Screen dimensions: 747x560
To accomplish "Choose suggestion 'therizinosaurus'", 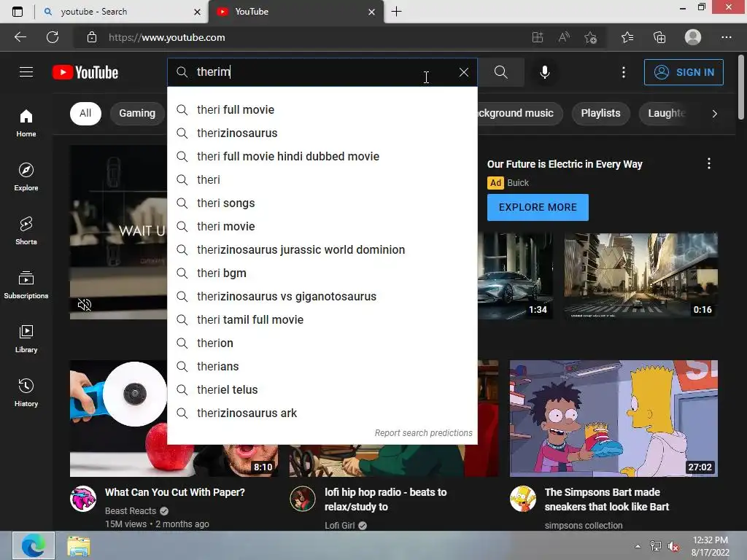I will [x=322, y=133].
